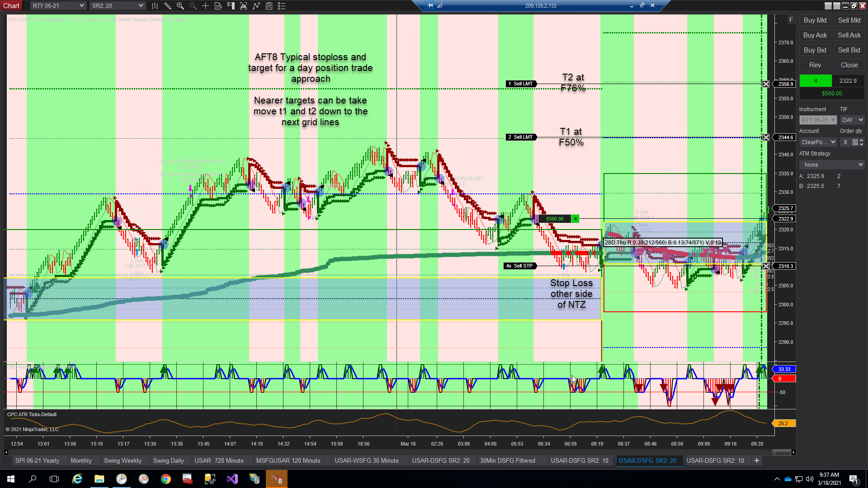Activate the zoom in magnifier tool
This screenshot has width=868, height=488.
click(180, 6)
